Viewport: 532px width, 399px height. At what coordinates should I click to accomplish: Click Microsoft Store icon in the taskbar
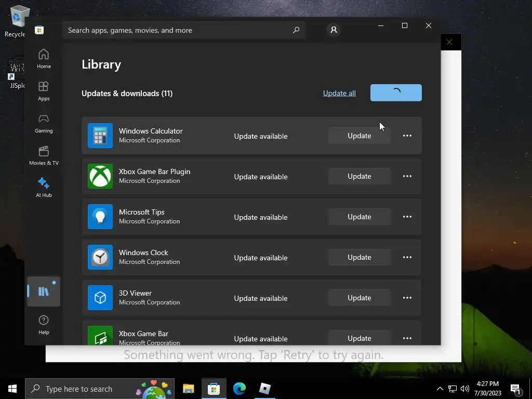(x=214, y=389)
